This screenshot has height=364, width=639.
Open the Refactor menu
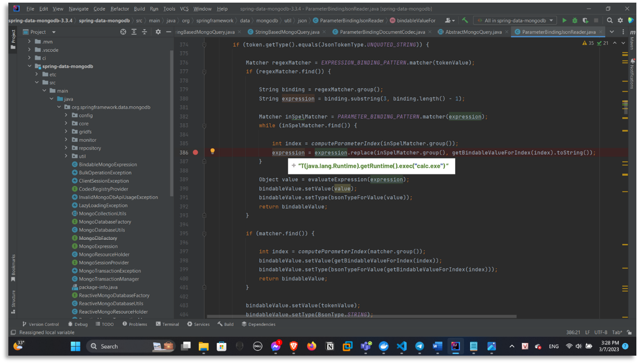point(120,9)
